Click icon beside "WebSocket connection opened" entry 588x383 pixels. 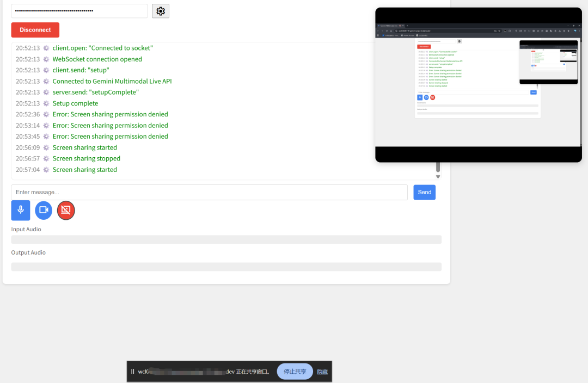click(x=46, y=59)
